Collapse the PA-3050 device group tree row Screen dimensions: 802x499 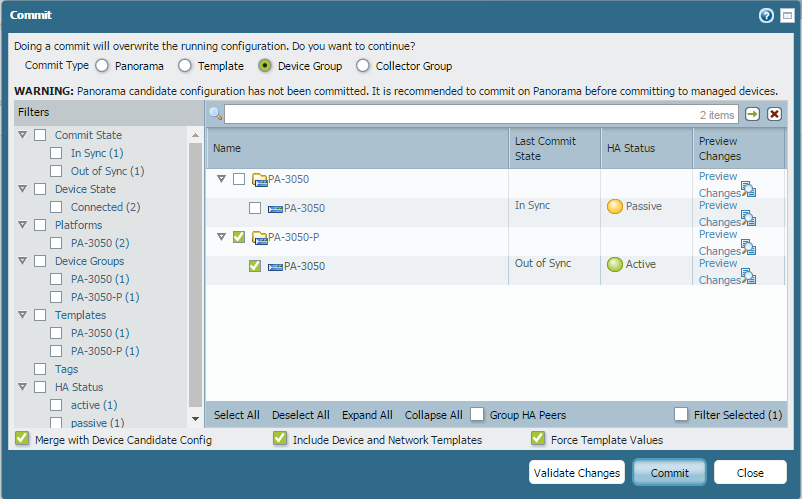221,179
